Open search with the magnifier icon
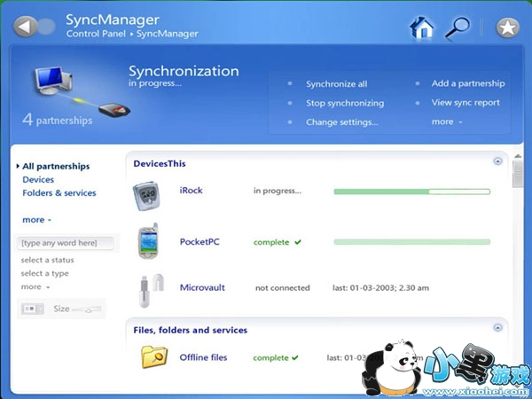 [x=457, y=27]
